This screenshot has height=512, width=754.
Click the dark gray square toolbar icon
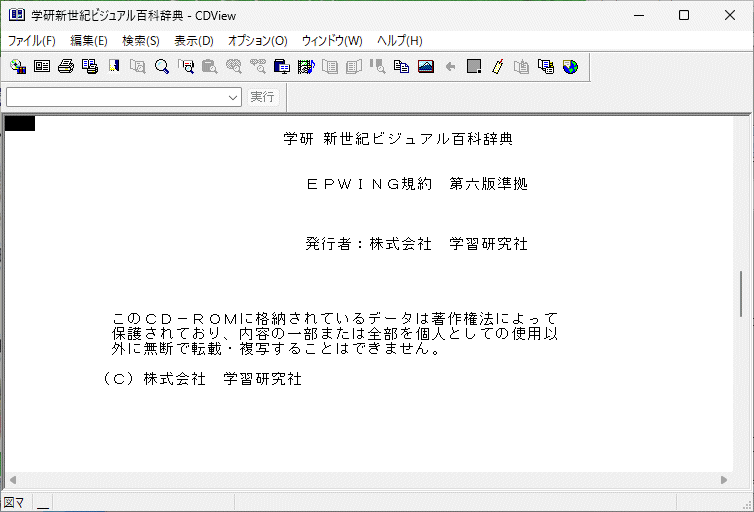[474, 66]
